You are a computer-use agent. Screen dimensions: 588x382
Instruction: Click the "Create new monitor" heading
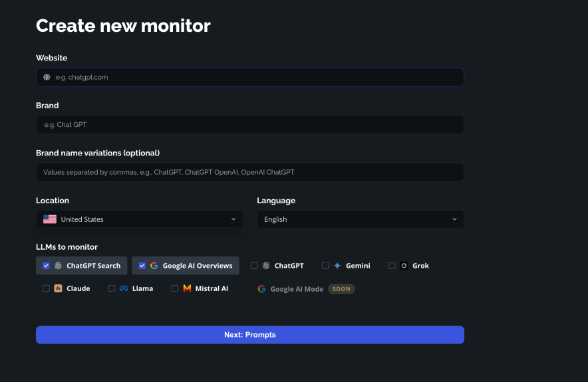123,26
